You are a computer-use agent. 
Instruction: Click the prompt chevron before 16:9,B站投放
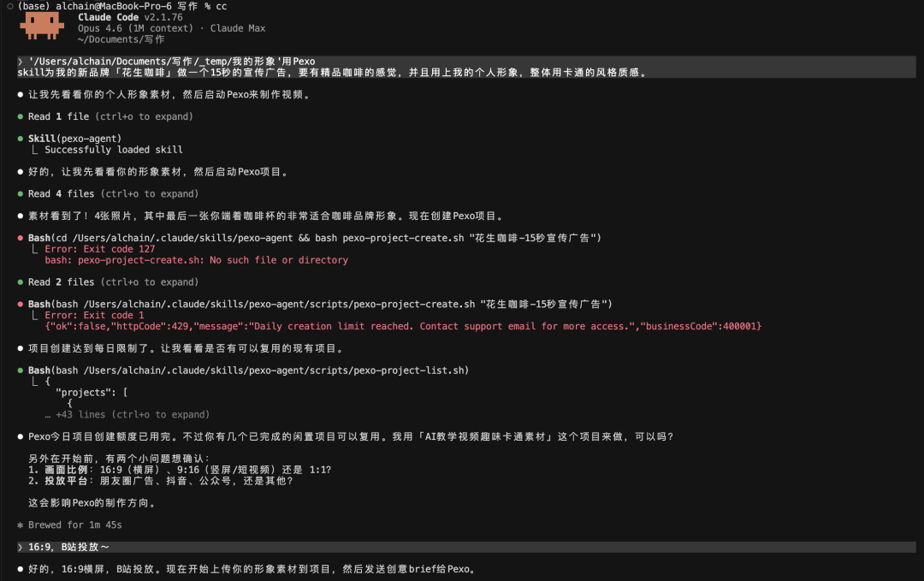coord(20,548)
